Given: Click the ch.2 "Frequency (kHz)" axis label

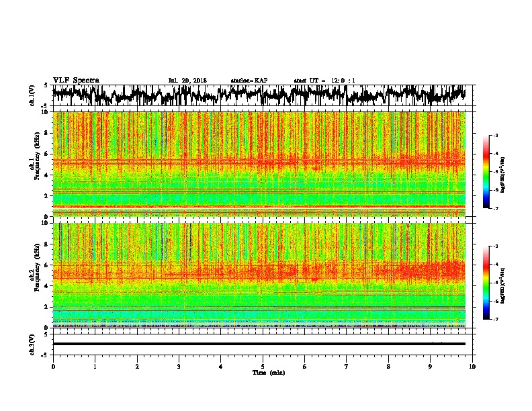Looking at the screenshot, I should coord(37,267).
